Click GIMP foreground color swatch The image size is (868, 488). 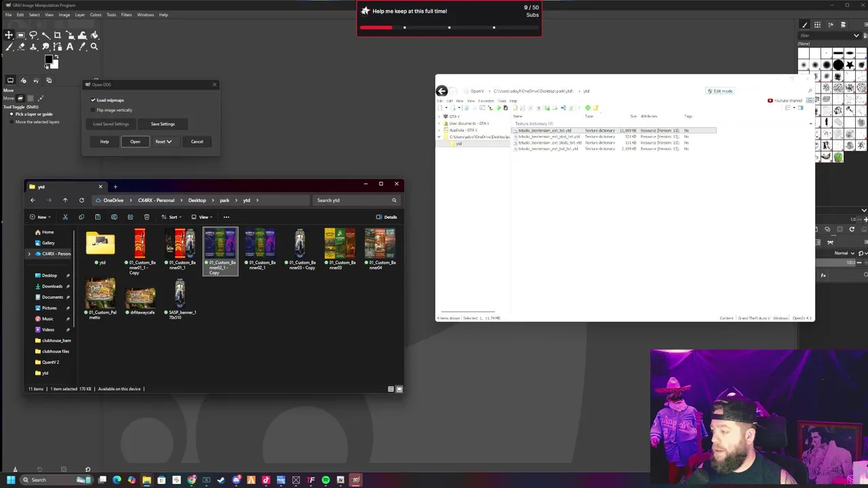tap(48, 60)
